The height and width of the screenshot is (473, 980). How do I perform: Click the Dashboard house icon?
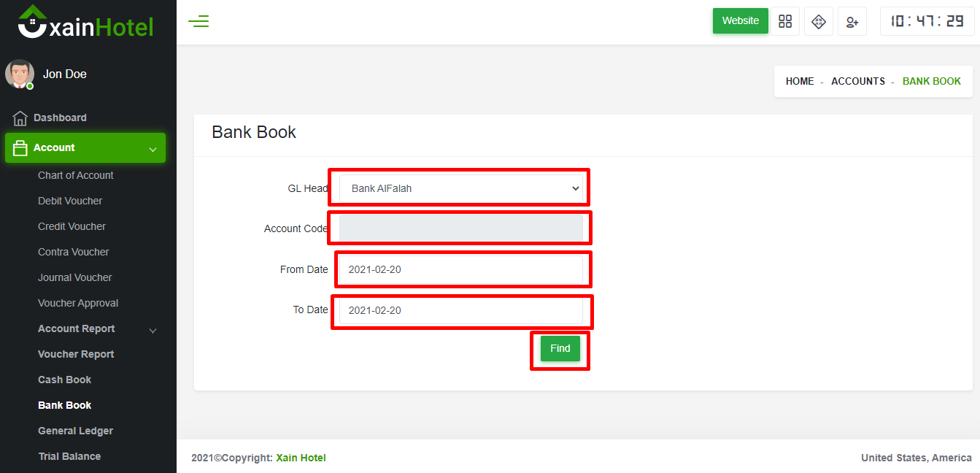[20, 118]
